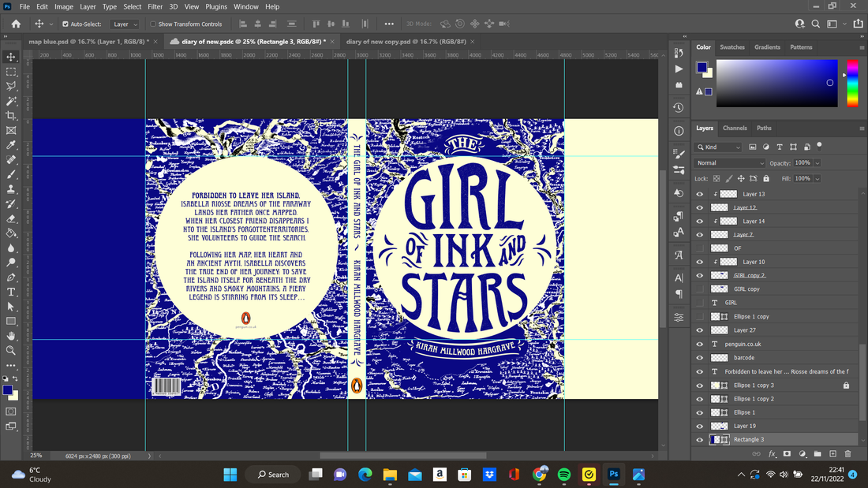Open the Move tool preset picker arrow
This screenshot has height=488, width=868.
51,24
